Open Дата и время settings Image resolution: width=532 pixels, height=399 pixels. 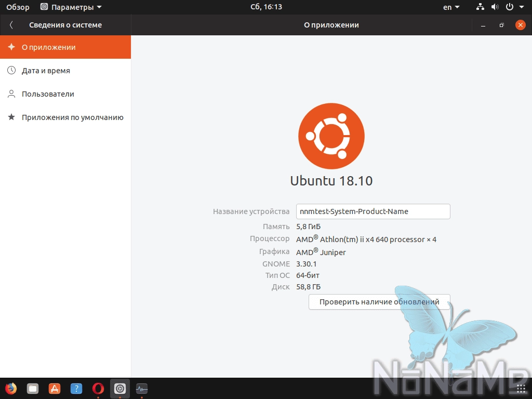65,71
